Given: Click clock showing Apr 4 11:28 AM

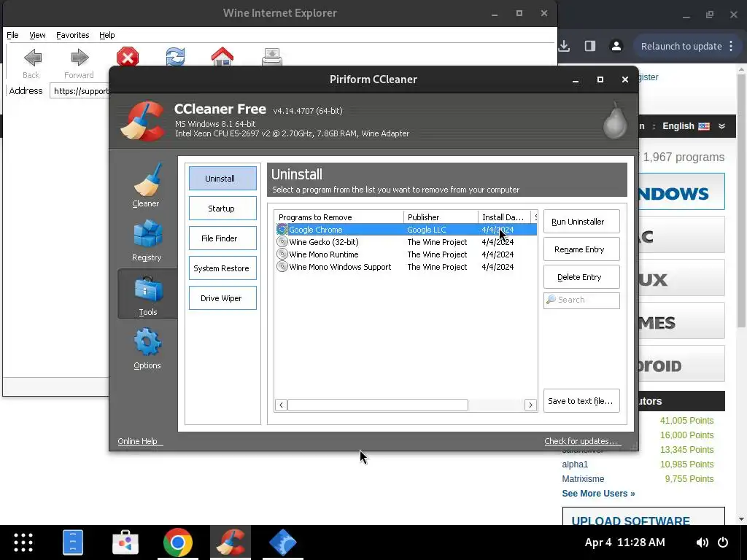Looking at the screenshot, I should coord(624,542).
